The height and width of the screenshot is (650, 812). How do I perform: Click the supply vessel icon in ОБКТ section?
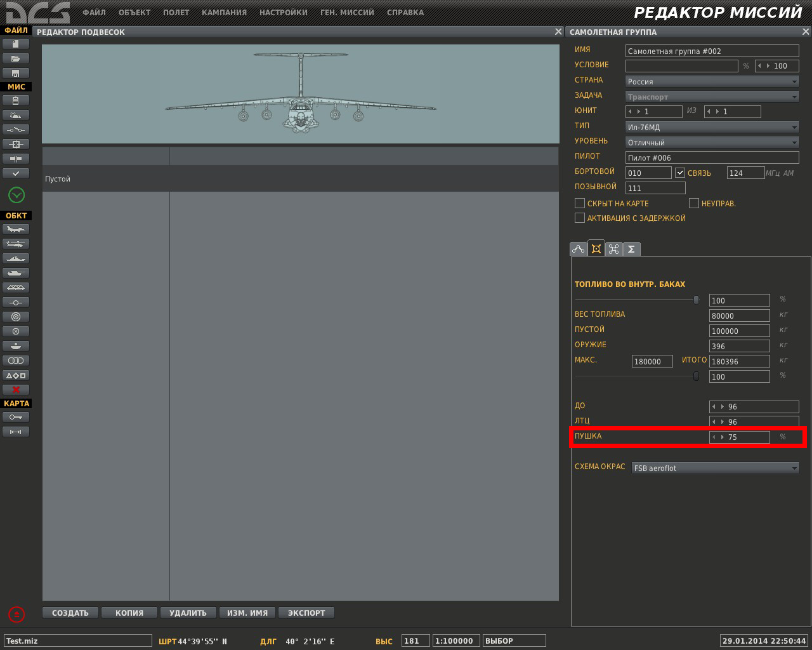[16, 346]
